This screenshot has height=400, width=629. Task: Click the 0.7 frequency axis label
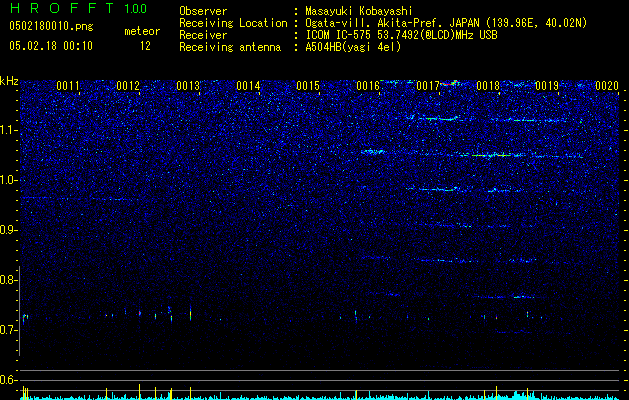coord(9,330)
